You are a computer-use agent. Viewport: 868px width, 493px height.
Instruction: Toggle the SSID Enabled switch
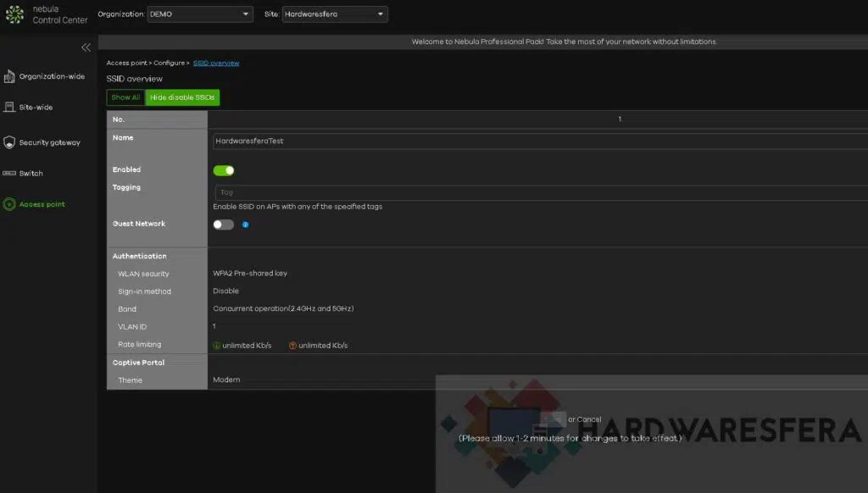point(224,170)
